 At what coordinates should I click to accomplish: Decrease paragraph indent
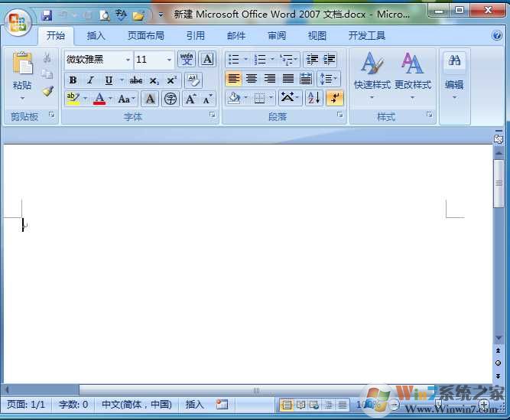[x=312, y=59]
